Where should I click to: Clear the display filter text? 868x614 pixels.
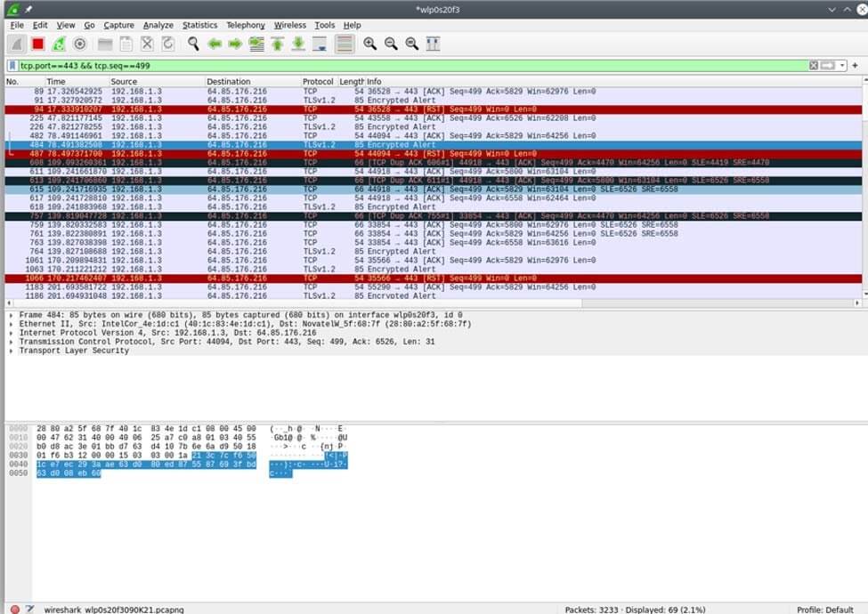click(814, 66)
